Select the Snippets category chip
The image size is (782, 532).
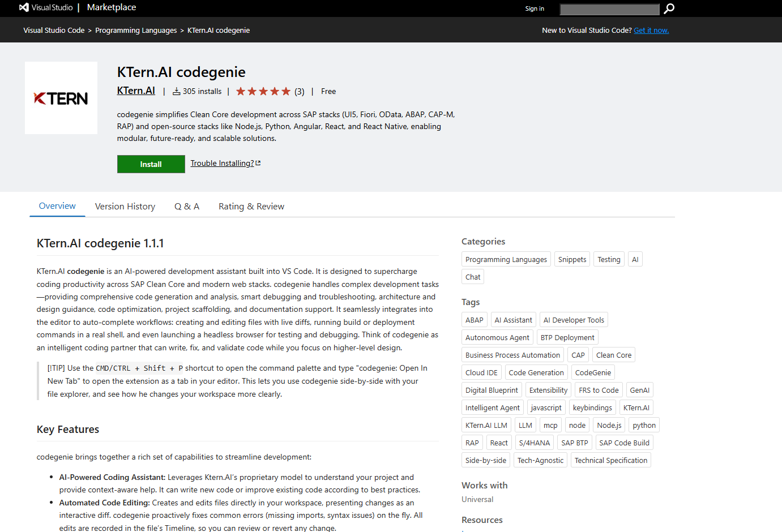coord(572,260)
